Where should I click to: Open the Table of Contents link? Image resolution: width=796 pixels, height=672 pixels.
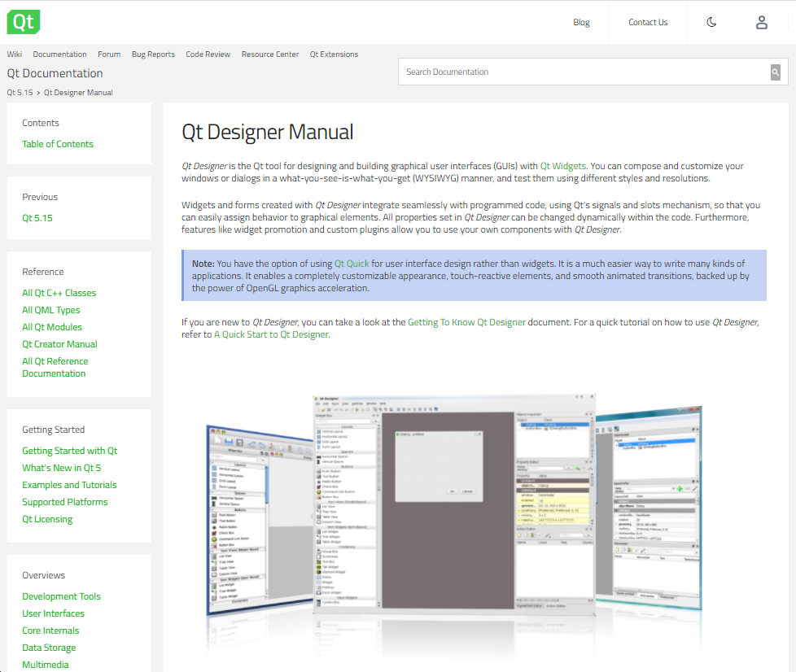pos(58,144)
